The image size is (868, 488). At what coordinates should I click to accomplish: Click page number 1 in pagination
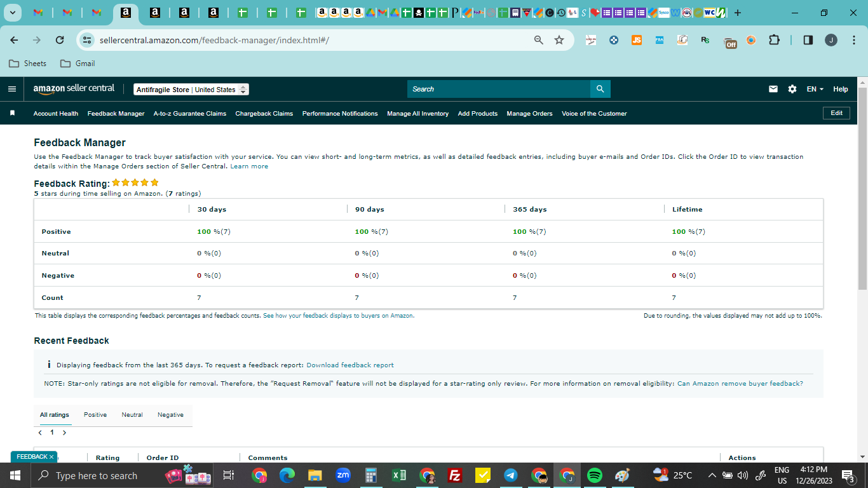tap(52, 432)
